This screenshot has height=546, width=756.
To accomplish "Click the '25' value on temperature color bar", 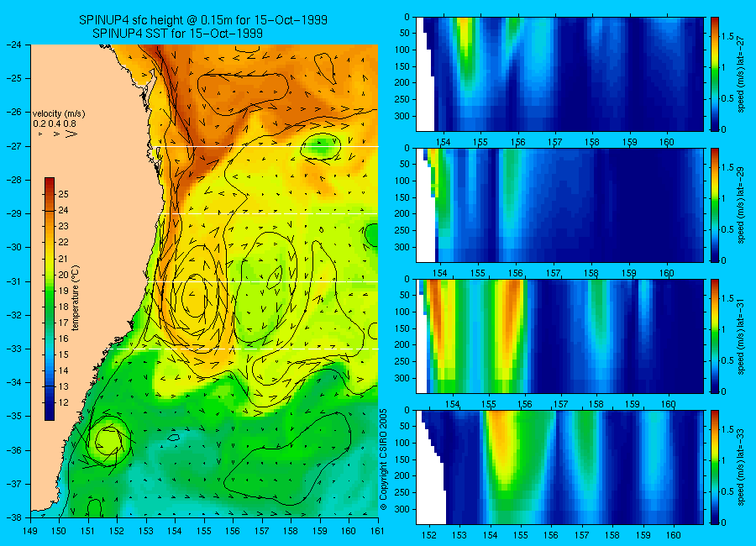I will point(63,194).
